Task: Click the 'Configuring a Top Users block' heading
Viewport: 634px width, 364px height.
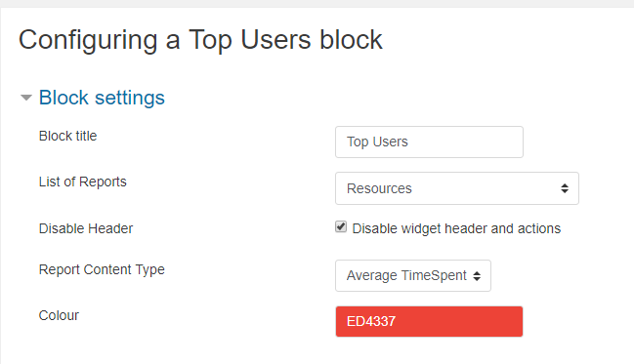Action: click(x=200, y=40)
